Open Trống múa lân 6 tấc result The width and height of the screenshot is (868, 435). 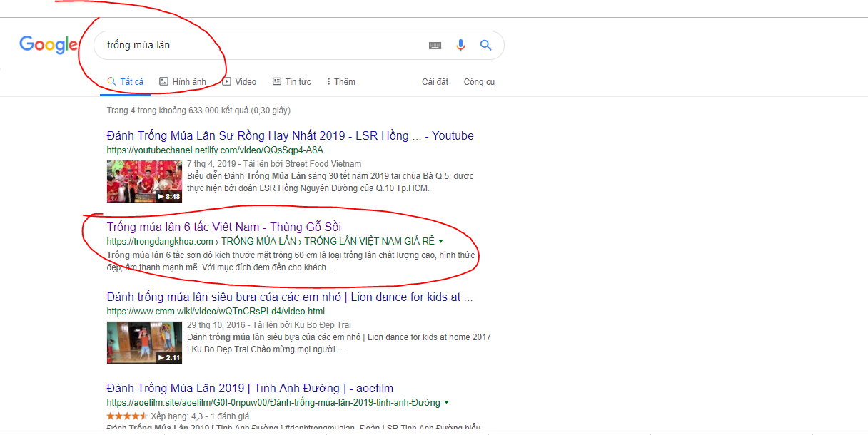pyautogui.click(x=223, y=227)
